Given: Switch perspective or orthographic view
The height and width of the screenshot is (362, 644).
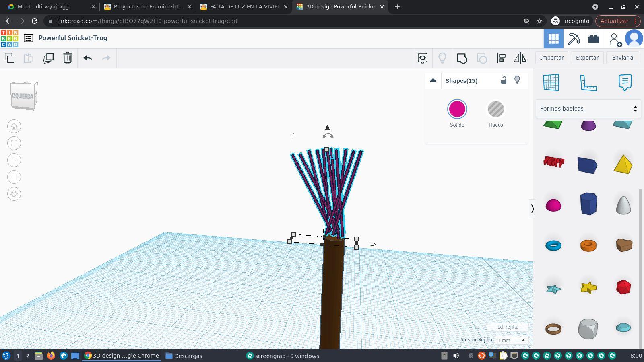Looking at the screenshot, I should [14, 194].
